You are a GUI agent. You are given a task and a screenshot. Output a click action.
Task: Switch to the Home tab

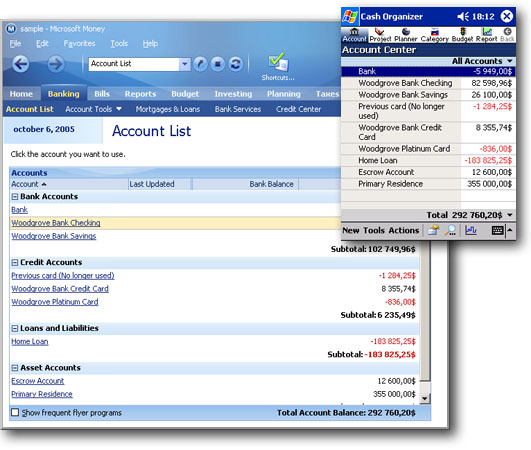point(21,94)
